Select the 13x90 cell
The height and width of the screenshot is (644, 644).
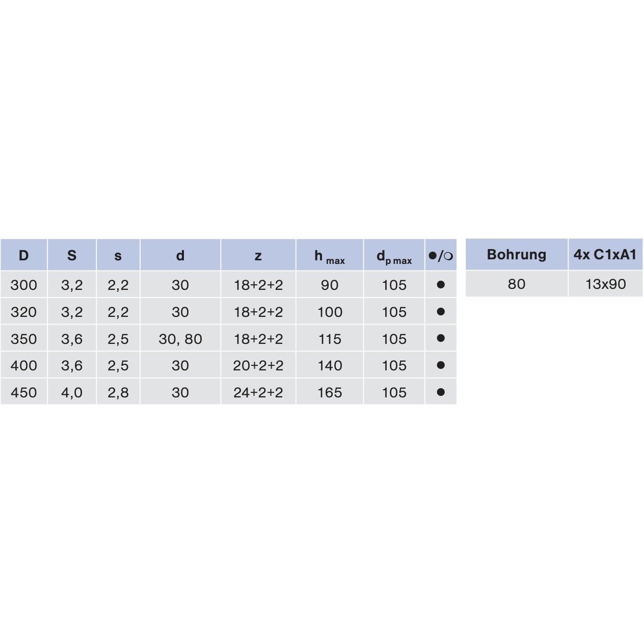(x=605, y=284)
